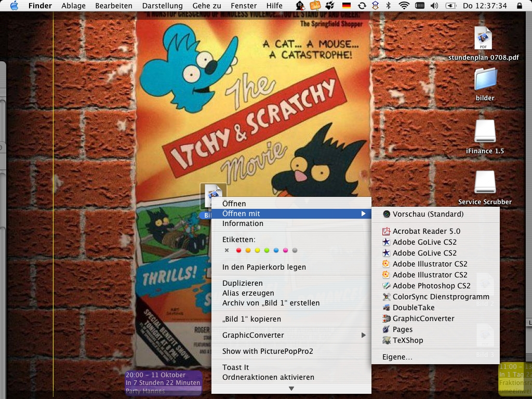Choose Toast It from the context menu
Screen dimensions: 532x399
pos(291,367)
